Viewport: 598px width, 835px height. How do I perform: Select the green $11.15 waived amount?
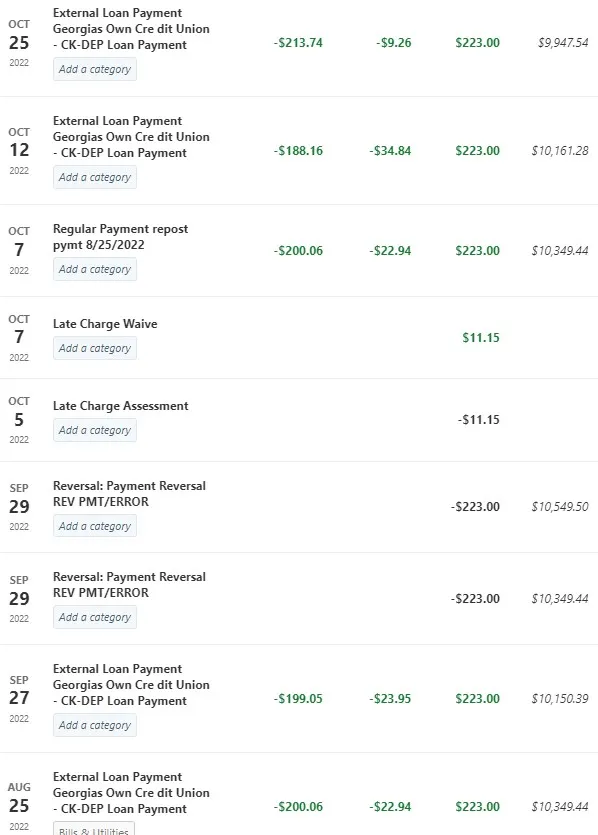[x=481, y=338]
